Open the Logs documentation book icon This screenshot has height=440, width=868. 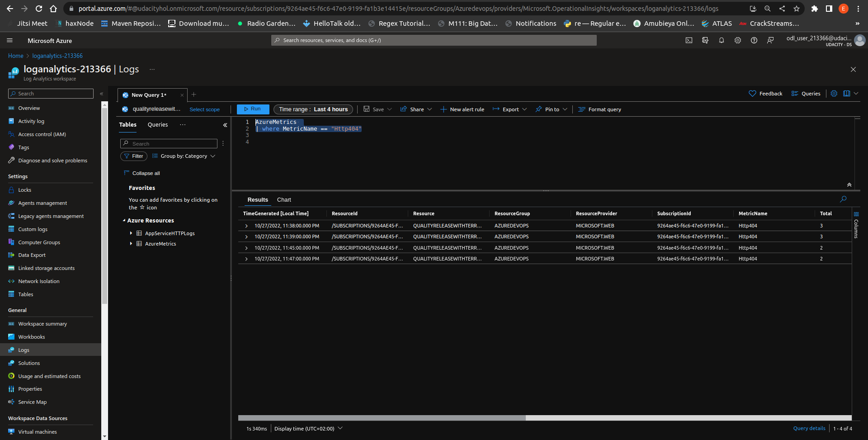(847, 94)
